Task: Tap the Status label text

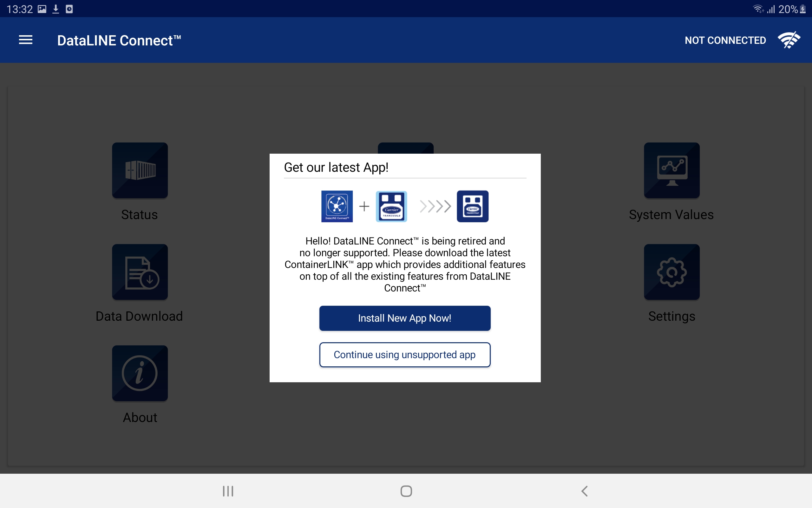Action: point(140,215)
